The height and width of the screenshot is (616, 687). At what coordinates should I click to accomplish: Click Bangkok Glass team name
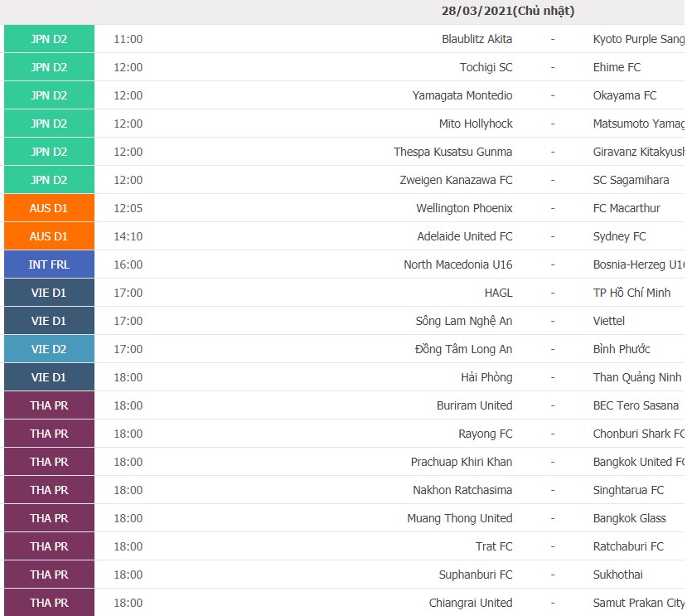pyautogui.click(x=629, y=518)
